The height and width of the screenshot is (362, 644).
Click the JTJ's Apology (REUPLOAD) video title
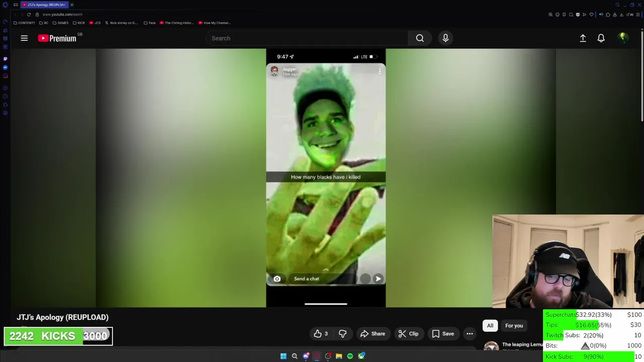point(62,317)
